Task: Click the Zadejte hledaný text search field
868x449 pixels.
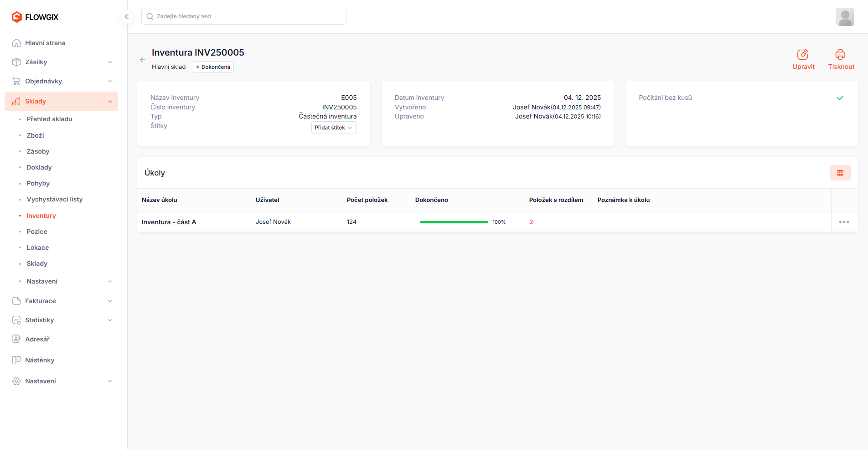Action: (x=243, y=16)
